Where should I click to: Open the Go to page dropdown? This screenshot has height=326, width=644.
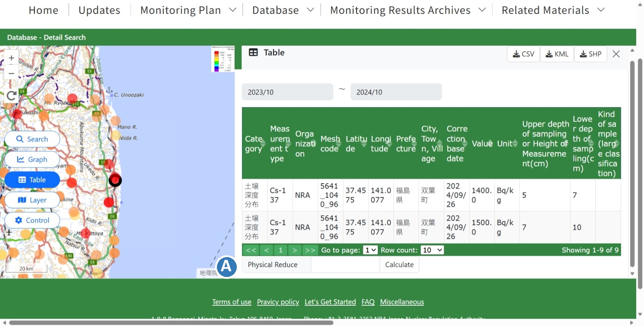pos(371,250)
